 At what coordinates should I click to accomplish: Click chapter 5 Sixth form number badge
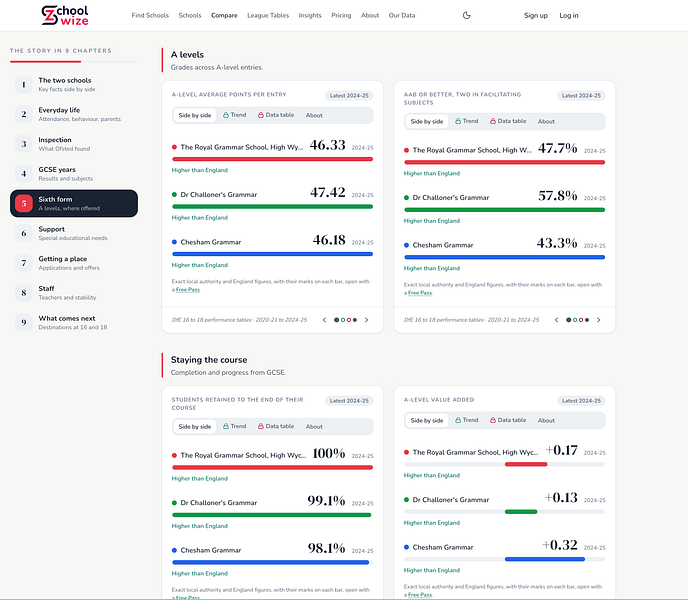point(24,204)
